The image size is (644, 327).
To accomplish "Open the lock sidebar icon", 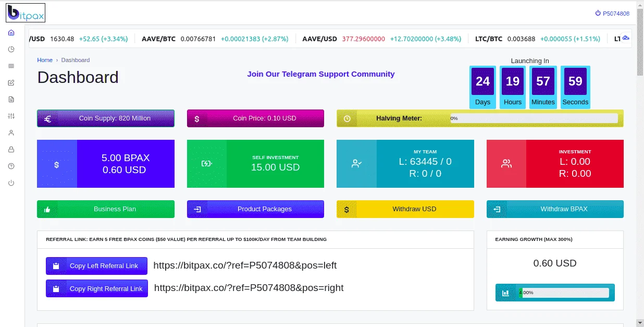I will pyautogui.click(x=11, y=150).
